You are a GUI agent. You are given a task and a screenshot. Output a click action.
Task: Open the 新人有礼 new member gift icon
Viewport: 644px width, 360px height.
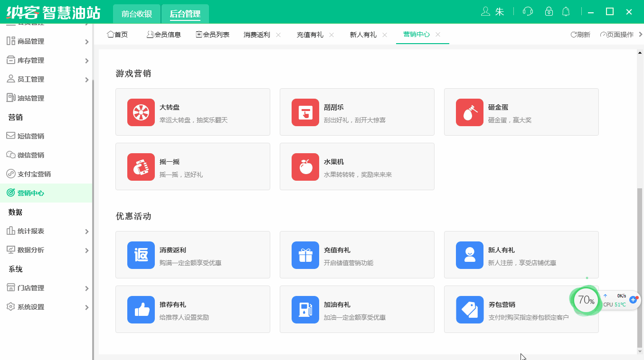pyautogui.click(x=469, y=255)
